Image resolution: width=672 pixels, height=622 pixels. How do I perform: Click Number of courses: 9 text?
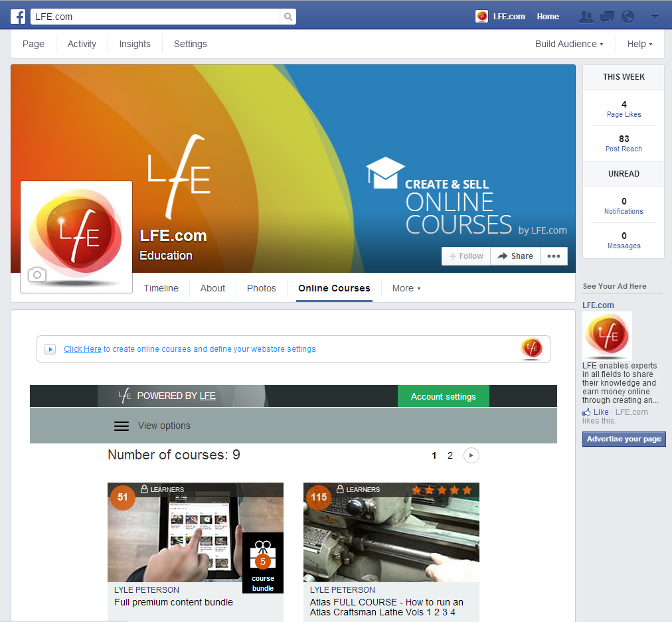[174, 455]
